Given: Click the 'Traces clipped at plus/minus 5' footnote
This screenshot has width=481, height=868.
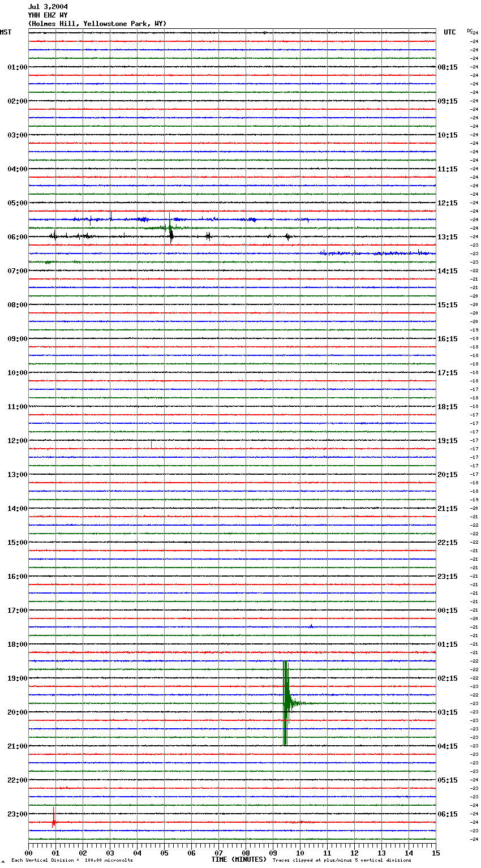Looking at the screenshot, I should (x=342, y=861).
